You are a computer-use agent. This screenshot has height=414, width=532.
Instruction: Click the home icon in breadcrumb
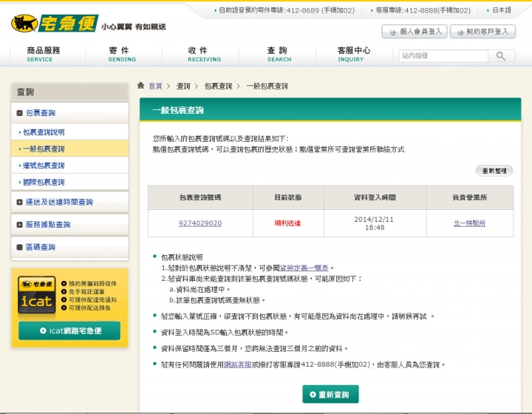click(x=141, y=85)
